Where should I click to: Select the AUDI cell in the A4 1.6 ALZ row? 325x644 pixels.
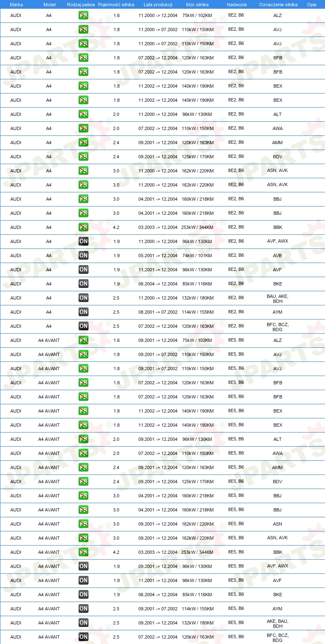16,16
